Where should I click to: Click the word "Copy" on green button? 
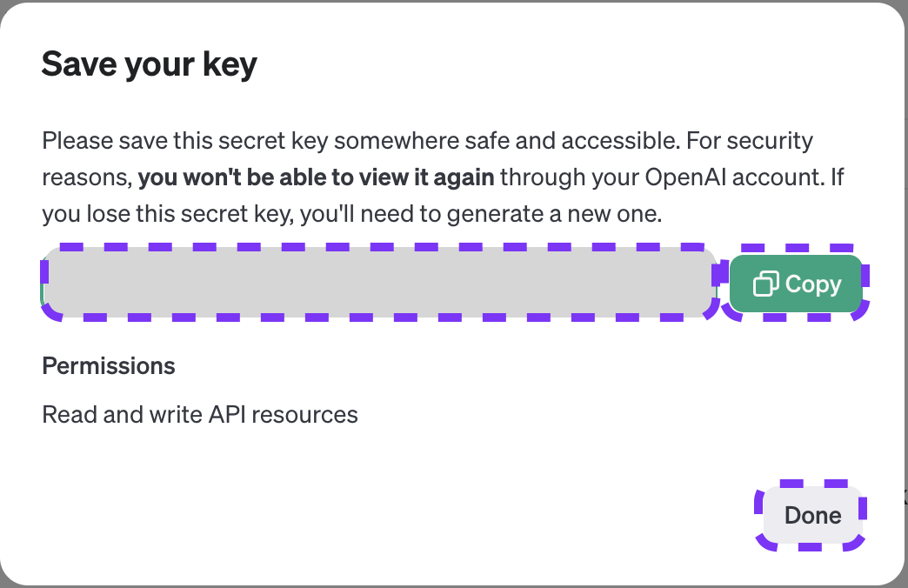click(813, 284)
